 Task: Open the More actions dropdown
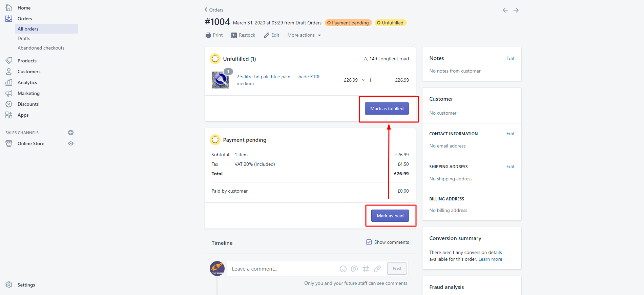pos(304,35)
